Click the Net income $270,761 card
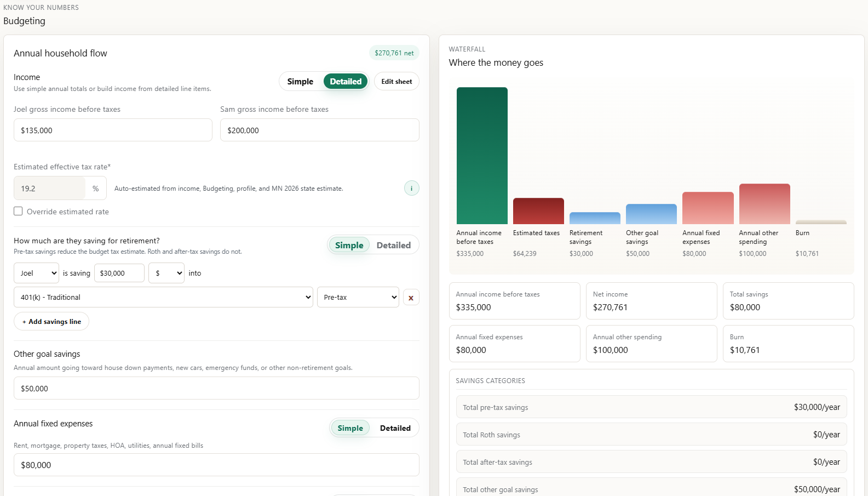The height and width of the screenshot is (496, 868). coord(651,301)
